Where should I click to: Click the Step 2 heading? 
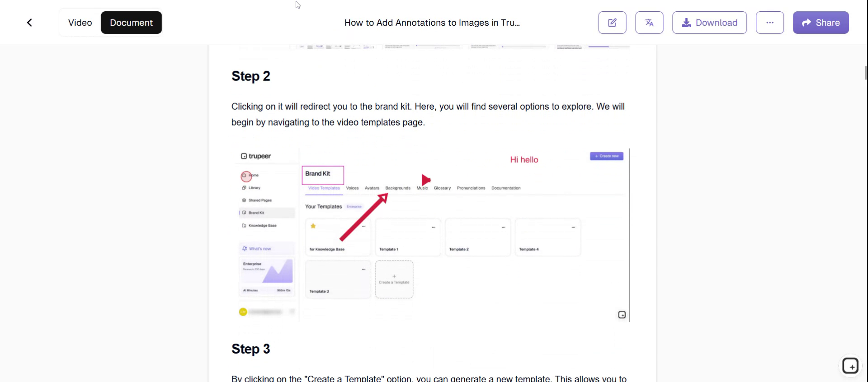(250, 76)
